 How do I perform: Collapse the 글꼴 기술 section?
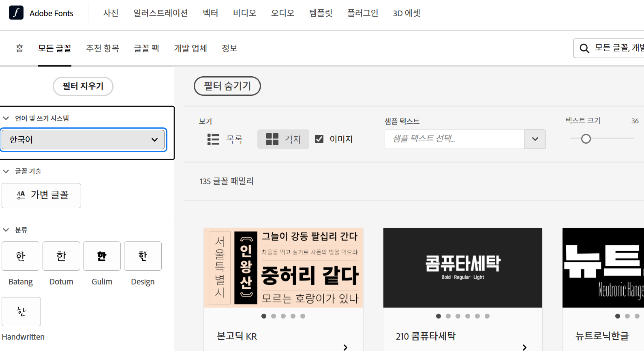tap(6, 171)
